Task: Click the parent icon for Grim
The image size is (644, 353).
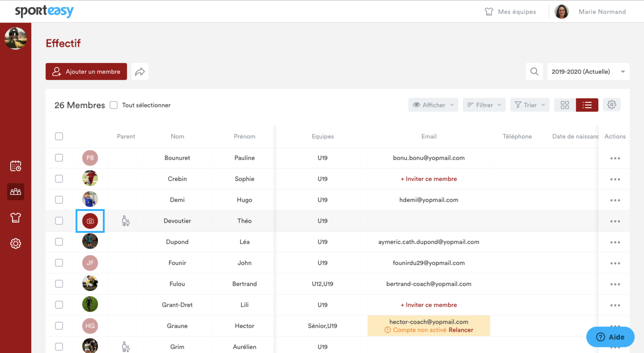Action: 126,347
